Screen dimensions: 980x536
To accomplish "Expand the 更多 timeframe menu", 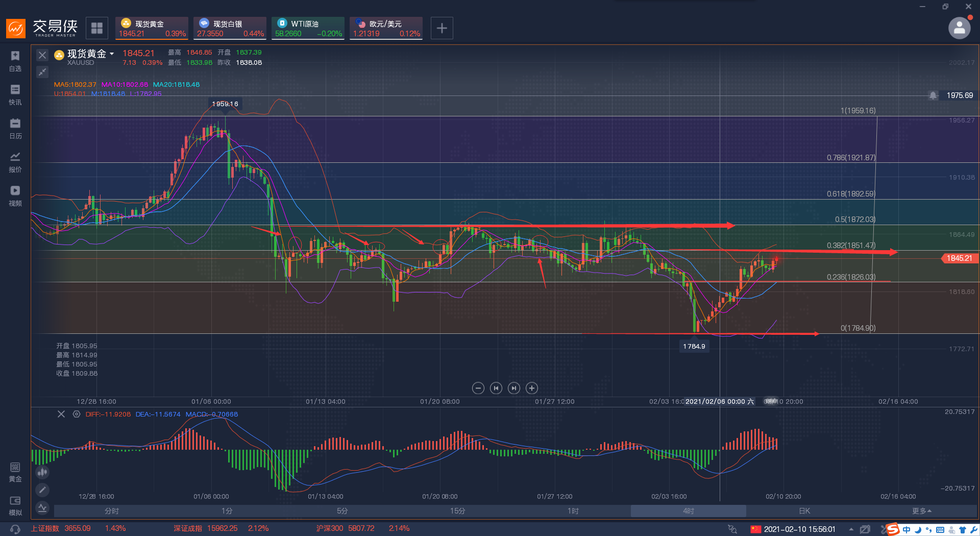I will pyautogui.click(x=922, y=511).
